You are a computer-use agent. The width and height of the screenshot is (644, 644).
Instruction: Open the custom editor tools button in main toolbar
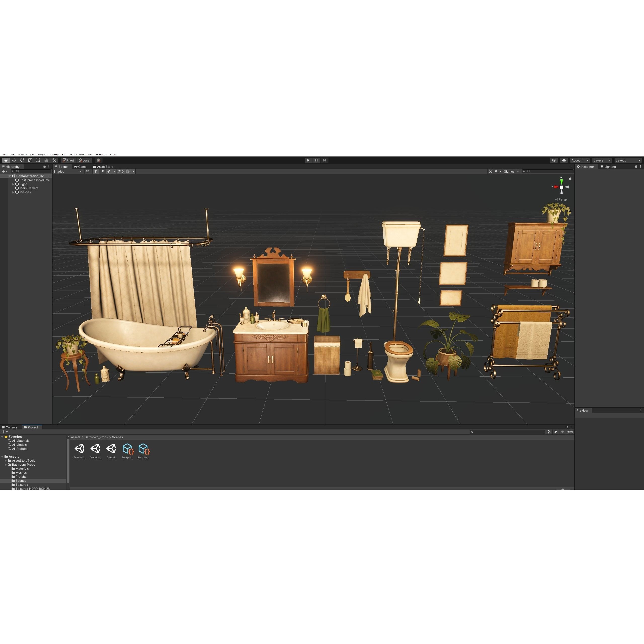[x=55, y=160]
